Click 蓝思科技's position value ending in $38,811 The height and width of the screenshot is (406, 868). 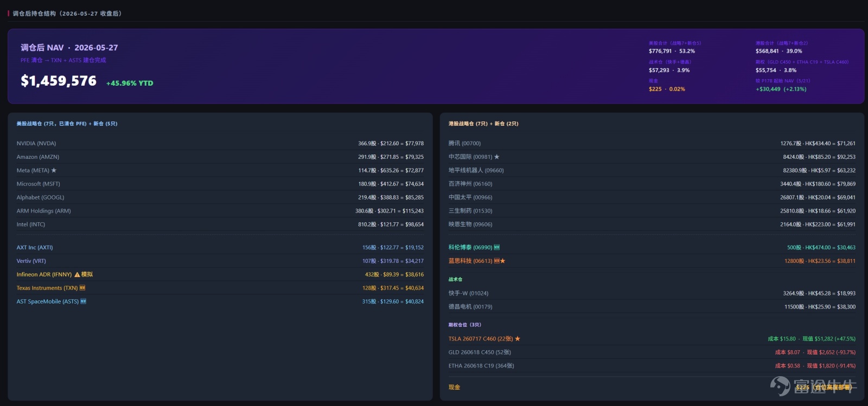pos(820,261)
